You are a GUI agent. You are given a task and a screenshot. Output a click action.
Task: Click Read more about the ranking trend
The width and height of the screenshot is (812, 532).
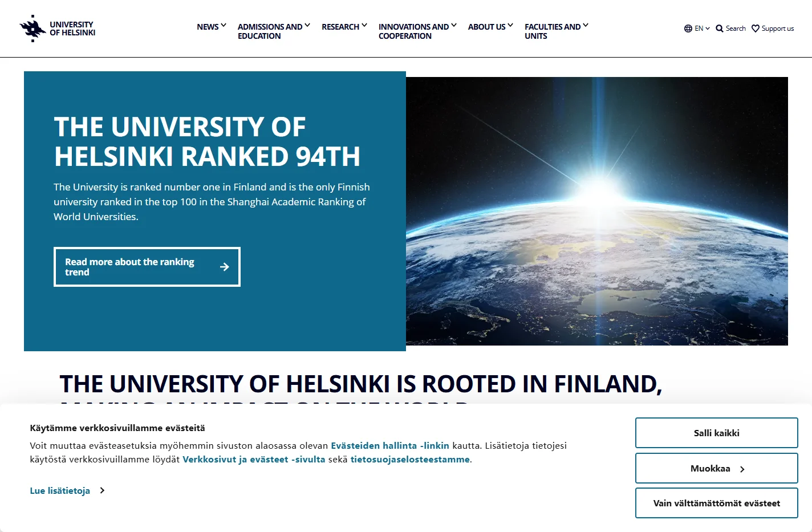(x=147, y=267)
